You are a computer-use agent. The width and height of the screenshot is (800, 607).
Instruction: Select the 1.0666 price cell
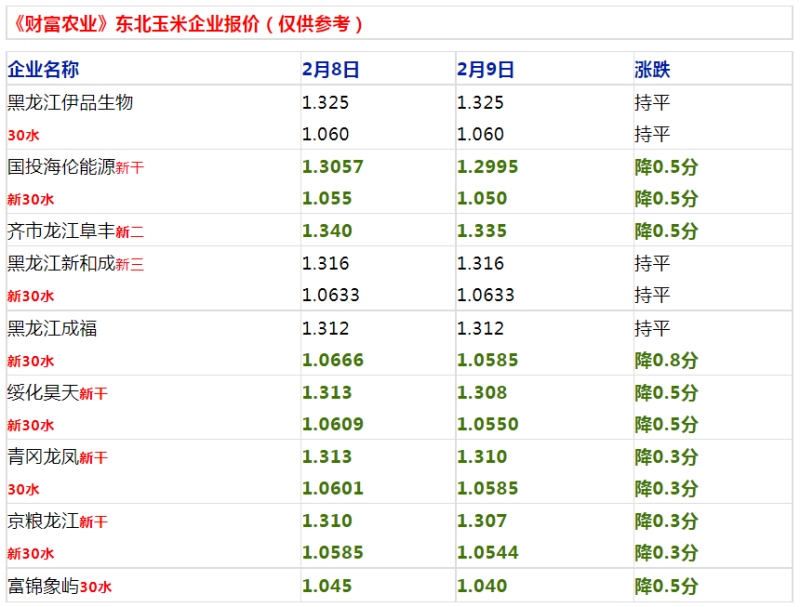coord(333,360)
